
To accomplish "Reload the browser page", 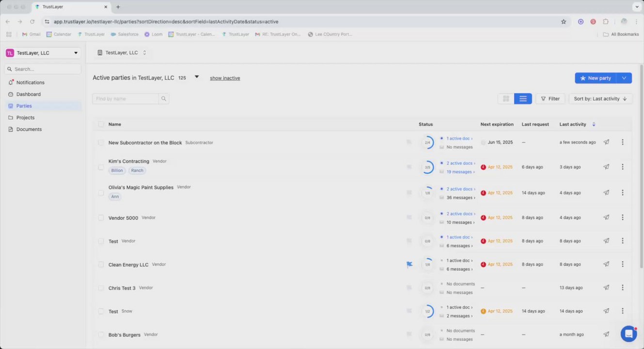I will (32, 21).
